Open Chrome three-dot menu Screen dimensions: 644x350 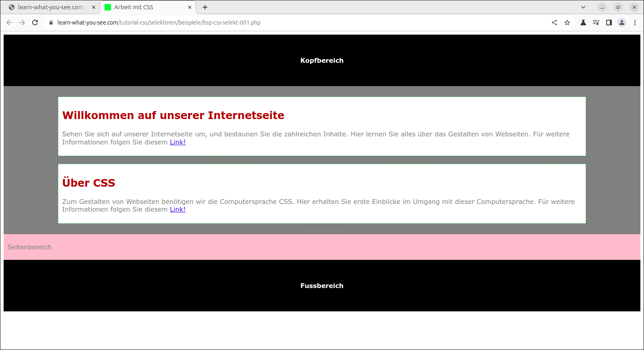pos(635,23)
